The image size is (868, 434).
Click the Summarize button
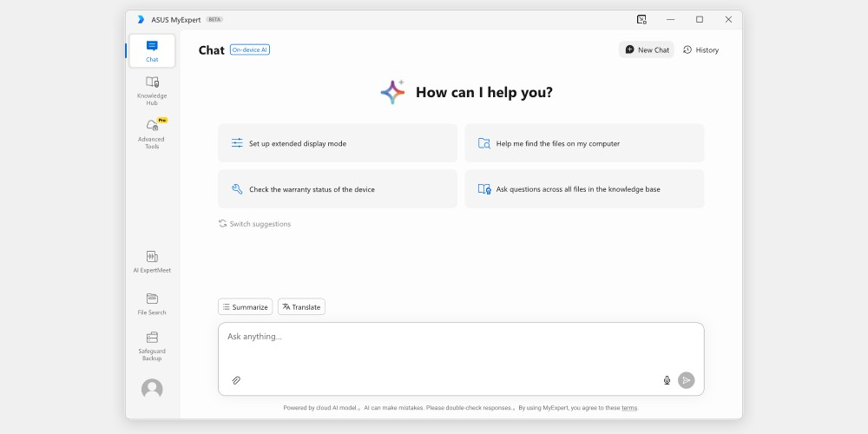coord(245,307)
